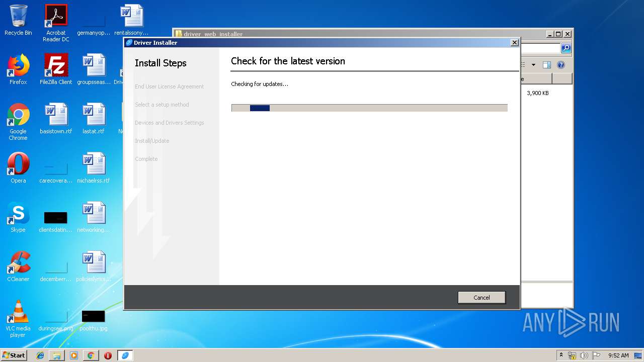Click the 9:52 AM taskbar clock
This screenshot has height=362, width=644.
[618, 355]
